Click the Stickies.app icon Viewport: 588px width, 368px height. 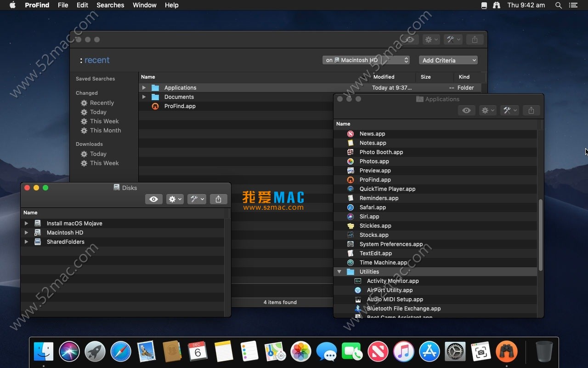(x=351, y=225)
